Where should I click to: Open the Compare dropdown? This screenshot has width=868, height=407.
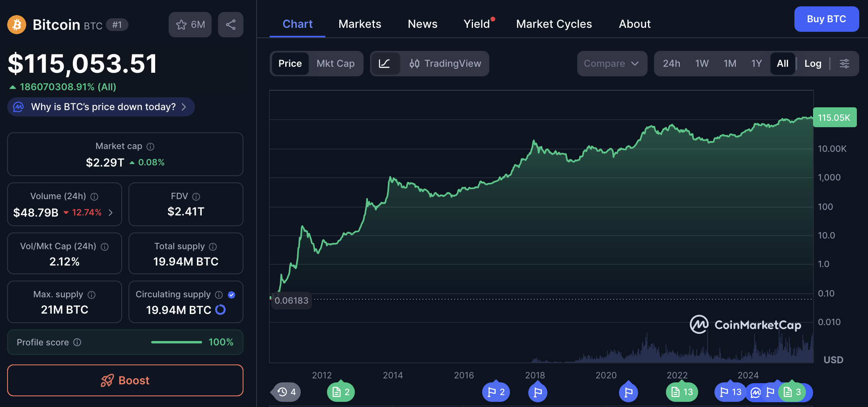[x=611, y=64]
